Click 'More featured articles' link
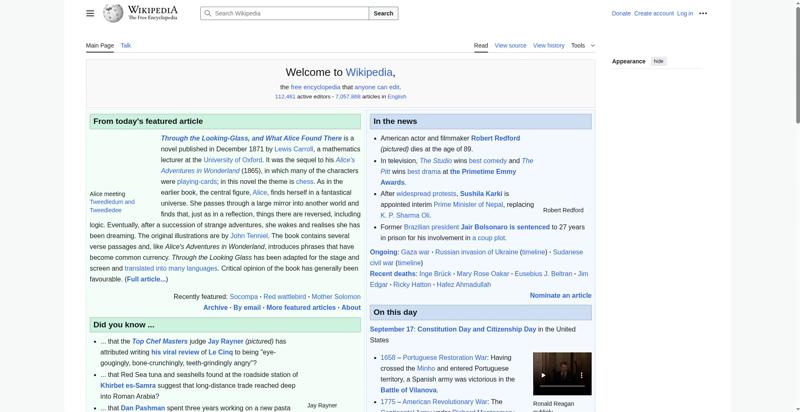The width and height of the screenshot is (800, 412). [301, 307]
